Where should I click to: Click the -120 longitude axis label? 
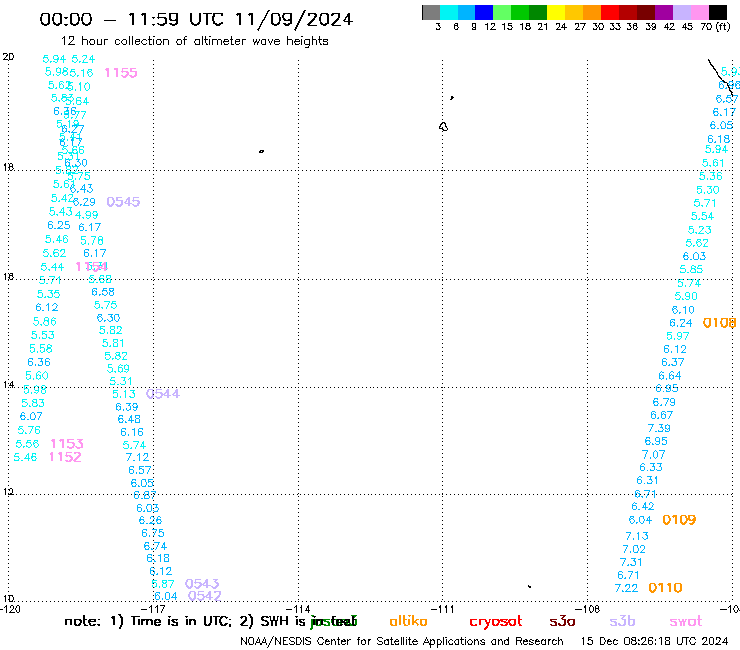pos(10,609)
